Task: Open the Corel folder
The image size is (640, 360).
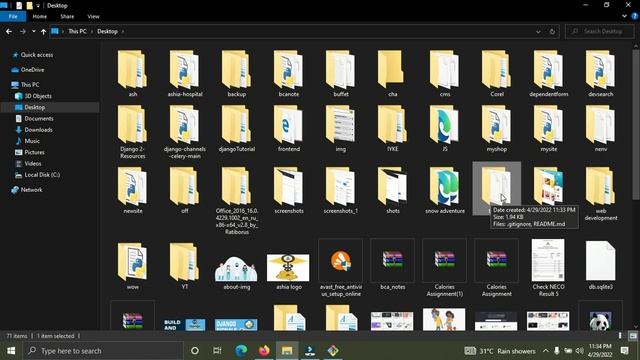Action: (x=496, y=73)
